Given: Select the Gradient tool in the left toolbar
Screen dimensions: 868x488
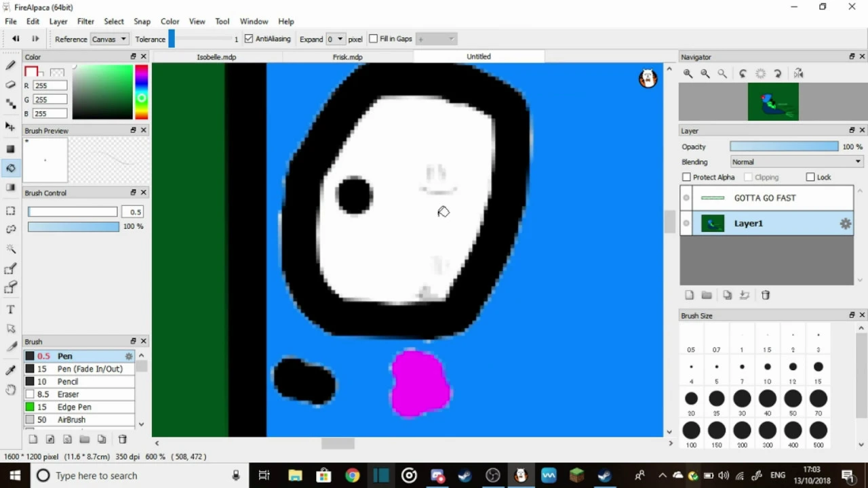Looking at the screenshot, I should [10, 187].
